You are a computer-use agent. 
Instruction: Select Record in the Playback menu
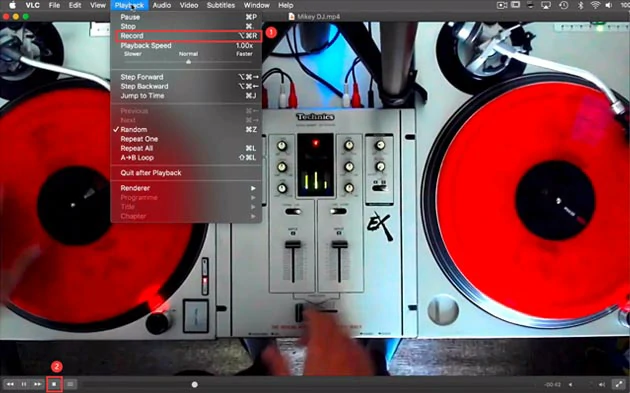(x=186, y=36)
